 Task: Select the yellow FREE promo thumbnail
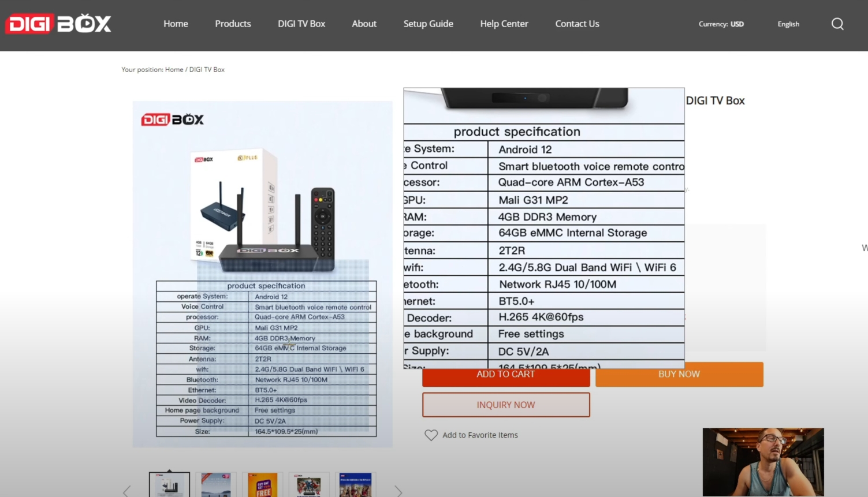tap(263, 485)
